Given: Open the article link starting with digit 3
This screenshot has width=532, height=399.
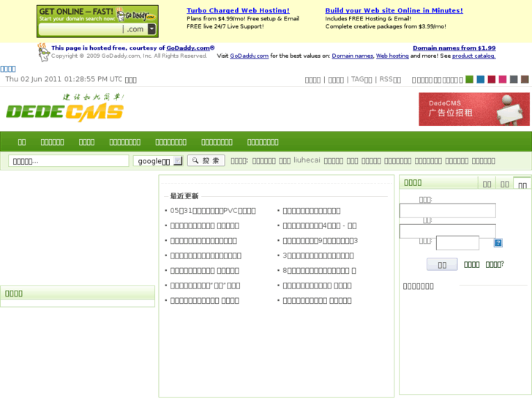Looking at the screenshot, I should point(318,256).
